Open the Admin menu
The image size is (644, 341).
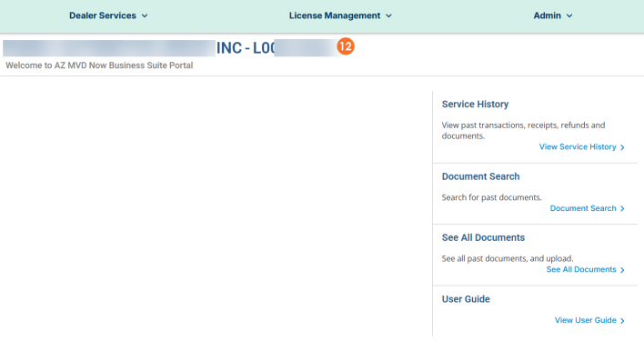pyautogui.click(x=553, y=15)
